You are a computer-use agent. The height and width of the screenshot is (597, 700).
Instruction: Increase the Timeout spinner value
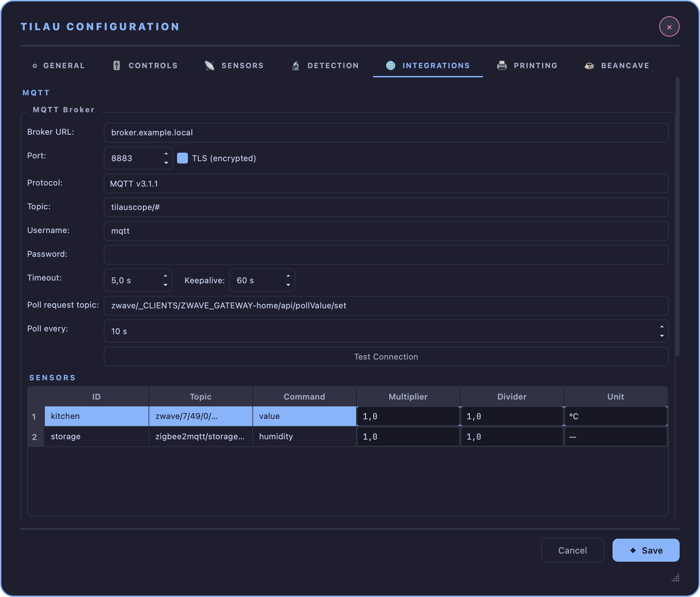[165, 276]
